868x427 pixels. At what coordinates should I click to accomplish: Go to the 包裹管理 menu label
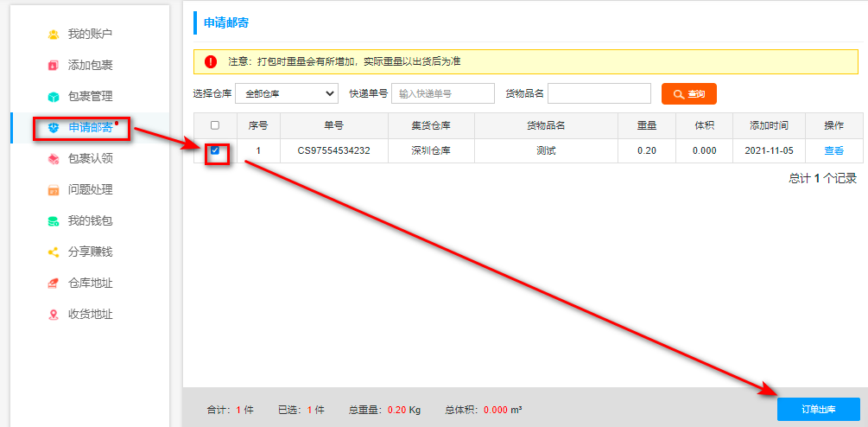[x=90, y=97]
